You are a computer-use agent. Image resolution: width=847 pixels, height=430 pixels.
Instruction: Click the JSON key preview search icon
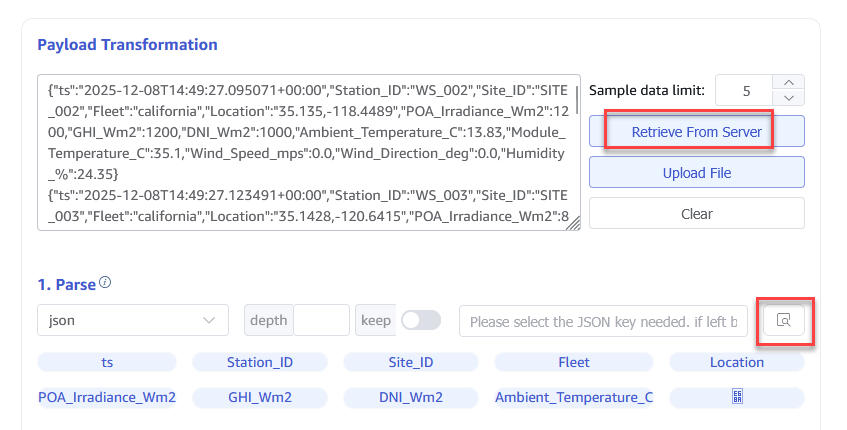pyautogui.click(x=784, y=321)
